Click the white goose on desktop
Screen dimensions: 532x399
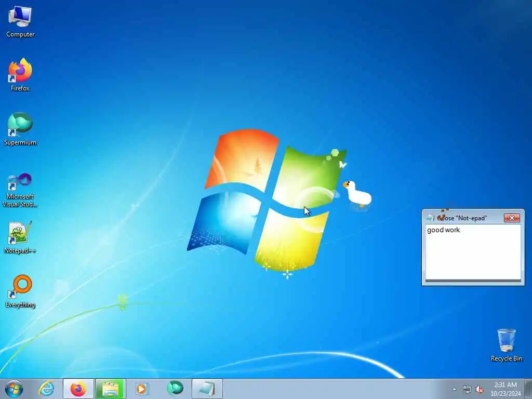(357, 194)
